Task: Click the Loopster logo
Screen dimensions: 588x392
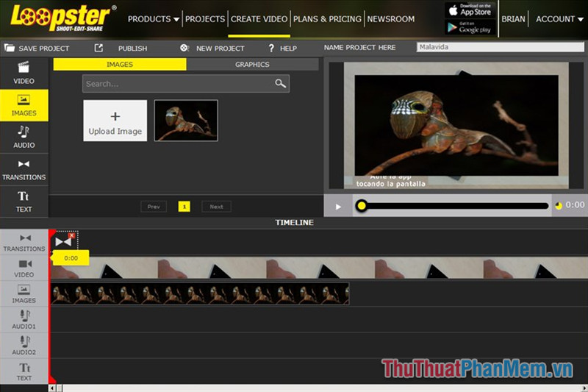Action: 63,18
